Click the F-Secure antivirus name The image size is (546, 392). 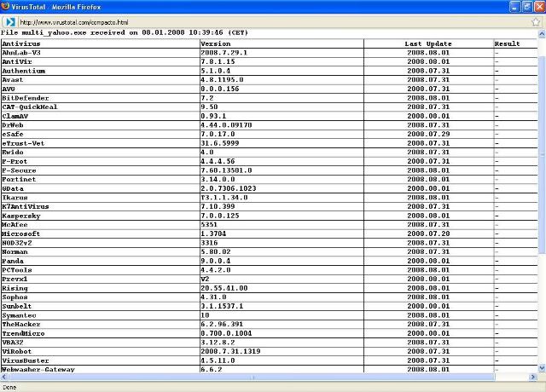coord(19,170)
